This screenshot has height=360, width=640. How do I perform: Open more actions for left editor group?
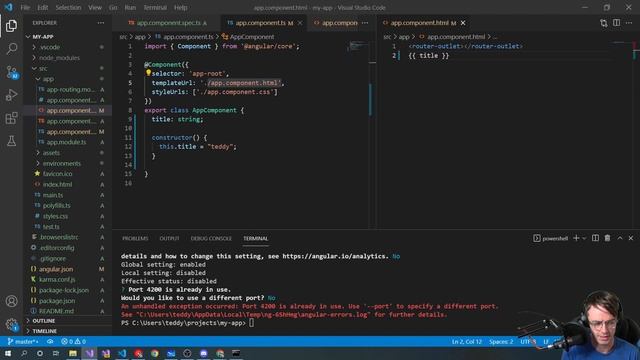coord(365,23)
